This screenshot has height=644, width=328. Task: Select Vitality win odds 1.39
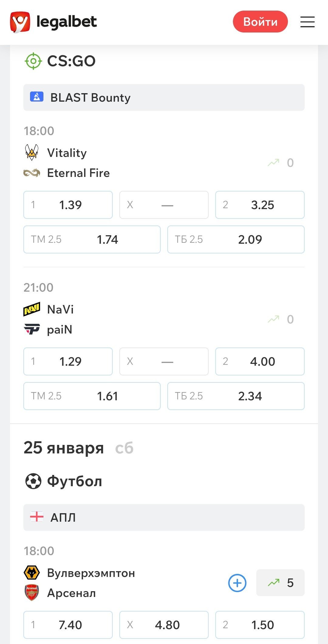coord(68,205)
